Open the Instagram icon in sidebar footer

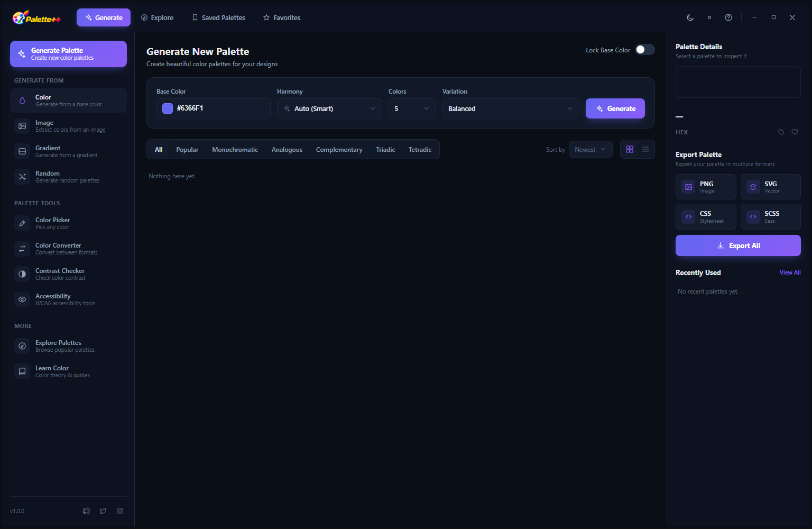(x=120, y=511)
